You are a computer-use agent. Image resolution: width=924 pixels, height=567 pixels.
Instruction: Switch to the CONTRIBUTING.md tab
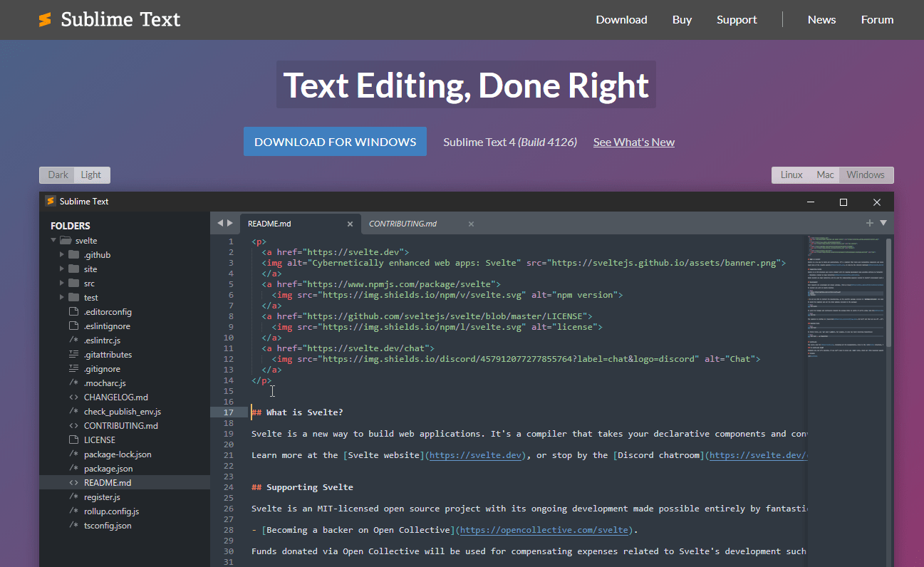point(403,224)
